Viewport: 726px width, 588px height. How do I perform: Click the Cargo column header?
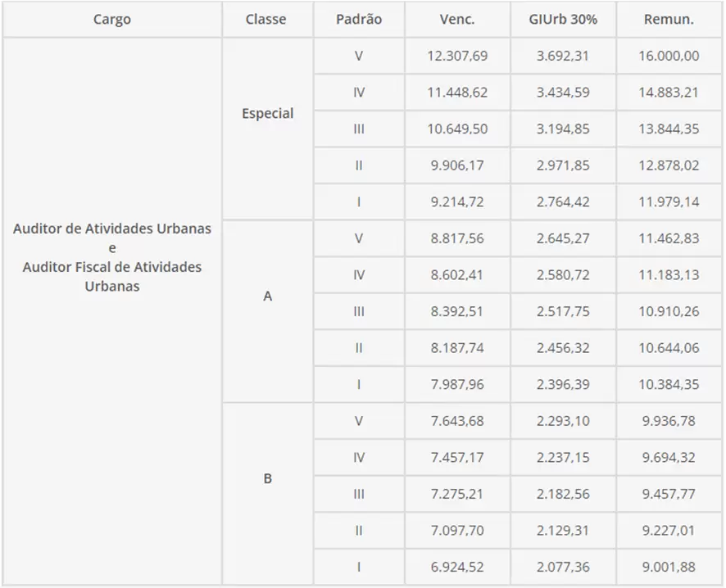coord(112,20)
